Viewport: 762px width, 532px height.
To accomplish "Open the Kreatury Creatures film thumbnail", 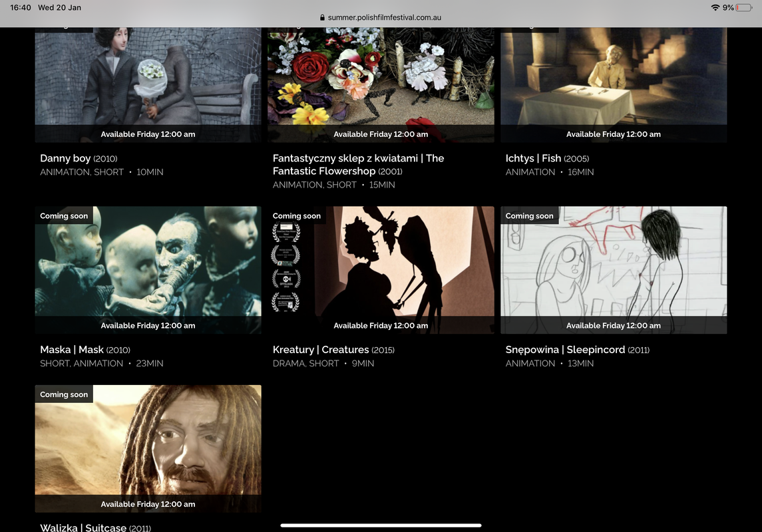I will coord(381,270).
